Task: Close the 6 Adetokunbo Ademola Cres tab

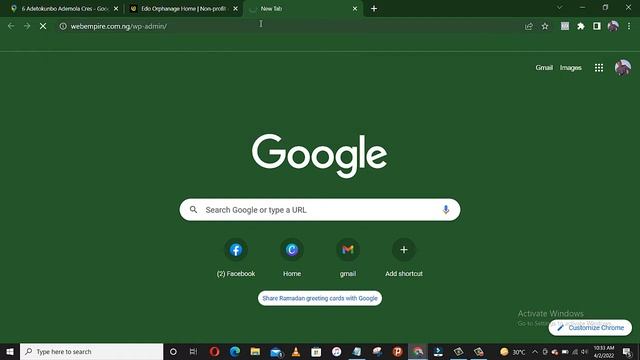Action: pyautogui.click(x=116, y=9)
